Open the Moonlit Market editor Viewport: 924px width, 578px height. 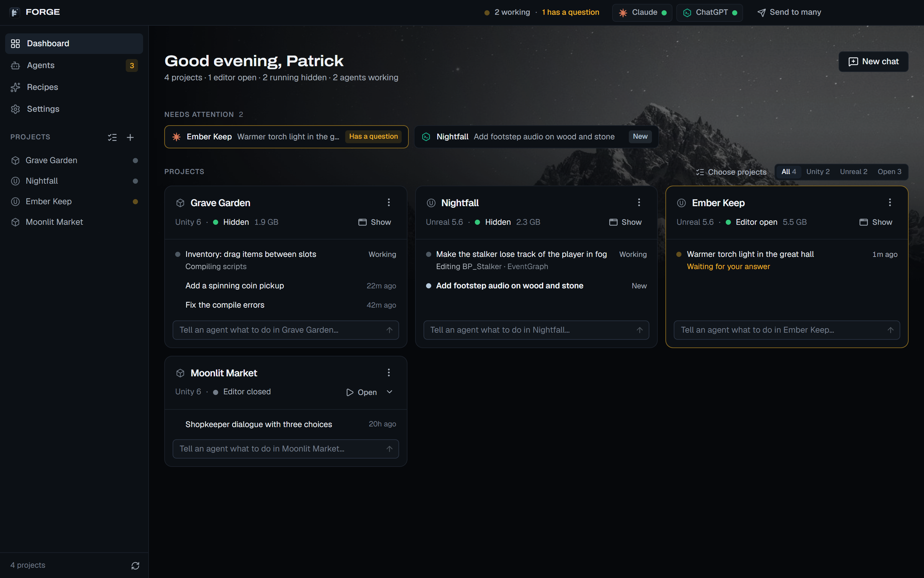click(361, 392)
